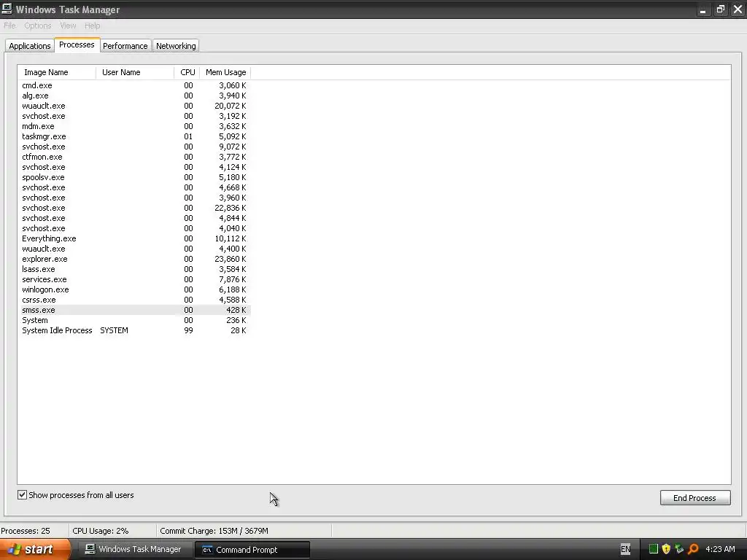
Task: Switch to the Performance tab
Action: coord(125,46)
